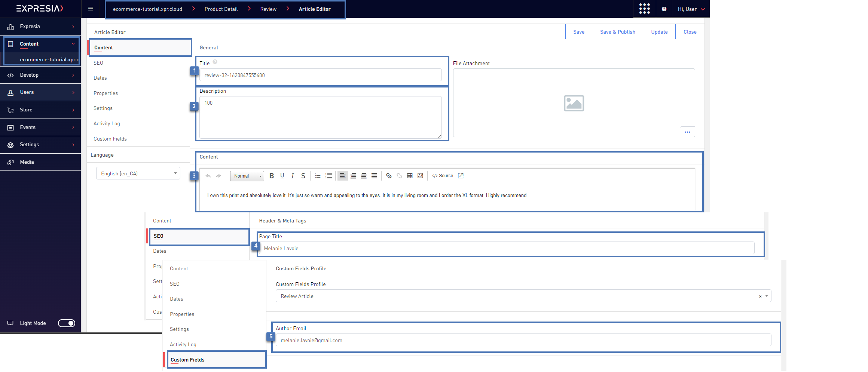Toggle the Light Mode switch
Viewport: 868px width, 372px height.
[67, 323]
